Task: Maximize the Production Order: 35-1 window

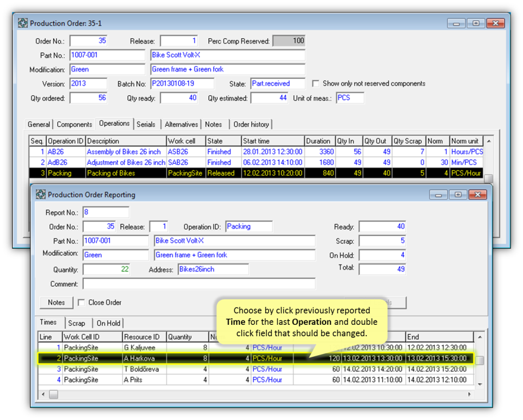Action: point(476,23)
